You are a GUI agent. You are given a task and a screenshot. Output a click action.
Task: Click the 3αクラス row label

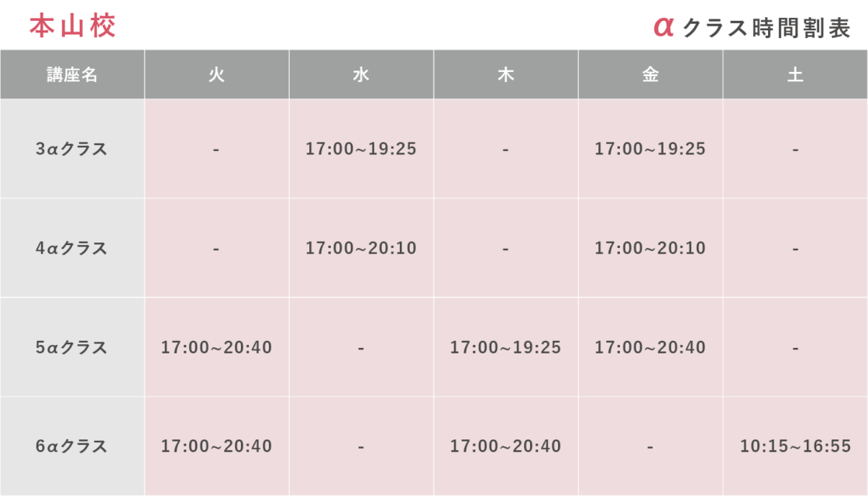click(x=72, y=149)
